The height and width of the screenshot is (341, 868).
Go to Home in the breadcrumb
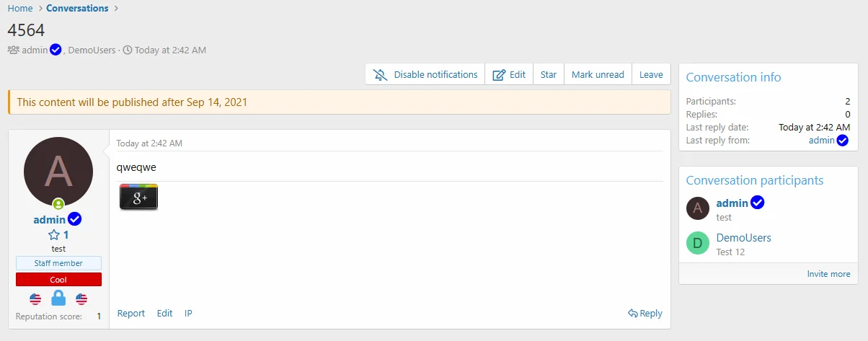pyautogui.click(x=20, y=9)
